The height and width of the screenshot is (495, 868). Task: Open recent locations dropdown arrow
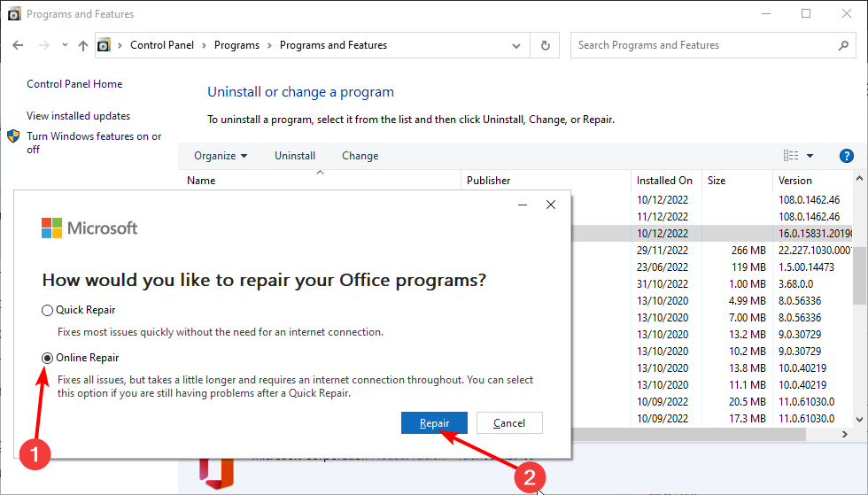[x=65, y=45]
